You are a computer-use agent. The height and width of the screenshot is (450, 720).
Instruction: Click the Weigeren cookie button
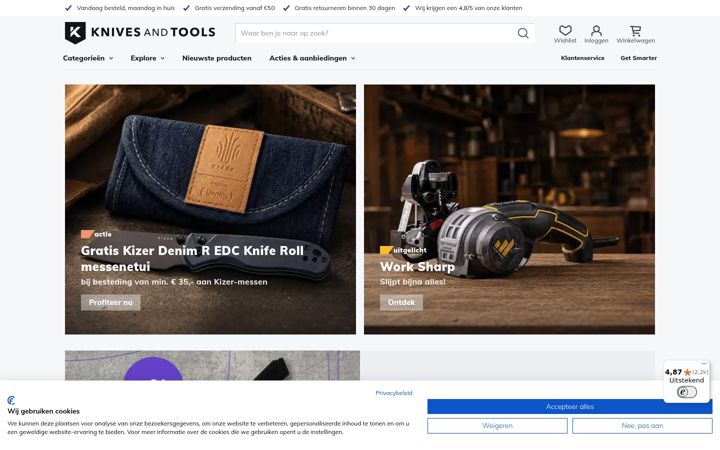coord(497,426)
